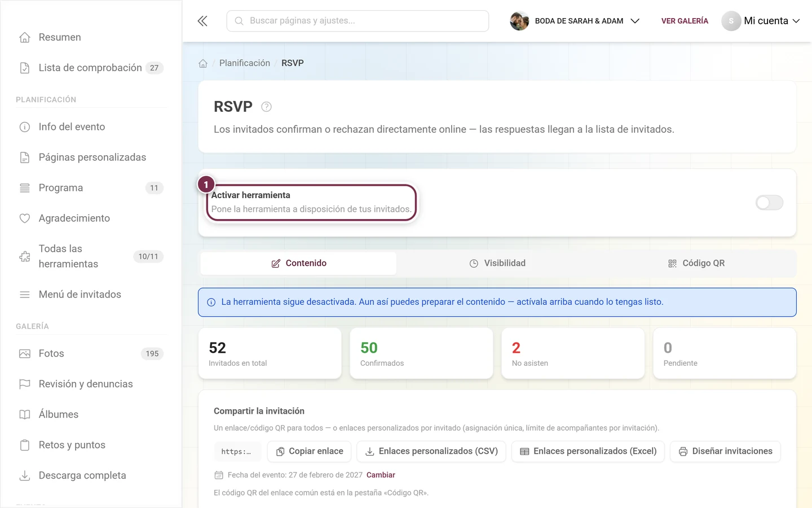Click the Info del evento info icon

(25, 127)
